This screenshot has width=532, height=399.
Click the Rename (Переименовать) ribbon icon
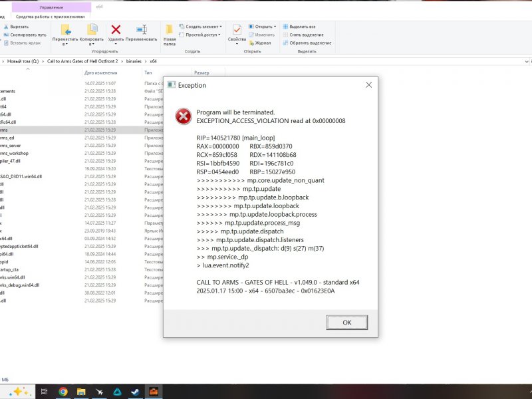141,29
